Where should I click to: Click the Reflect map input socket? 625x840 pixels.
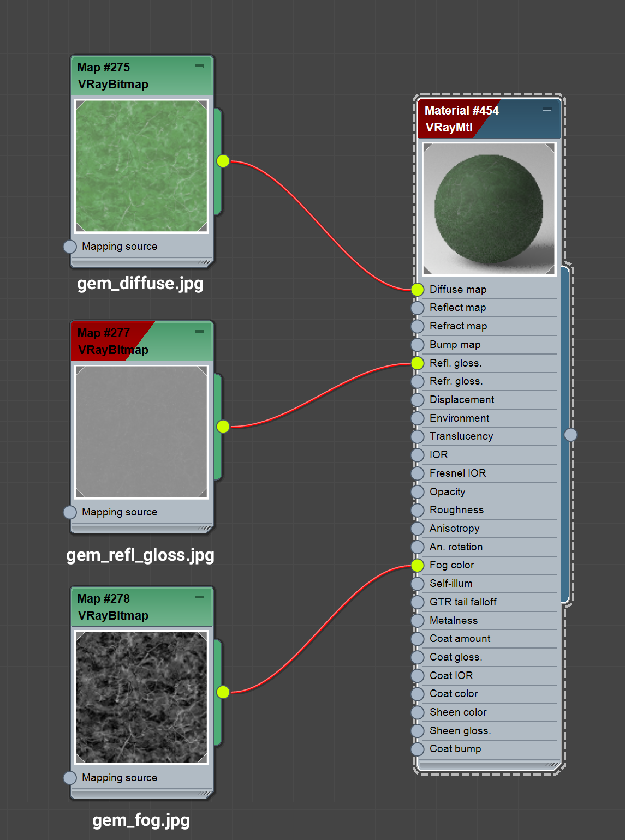tap(417, 308)
